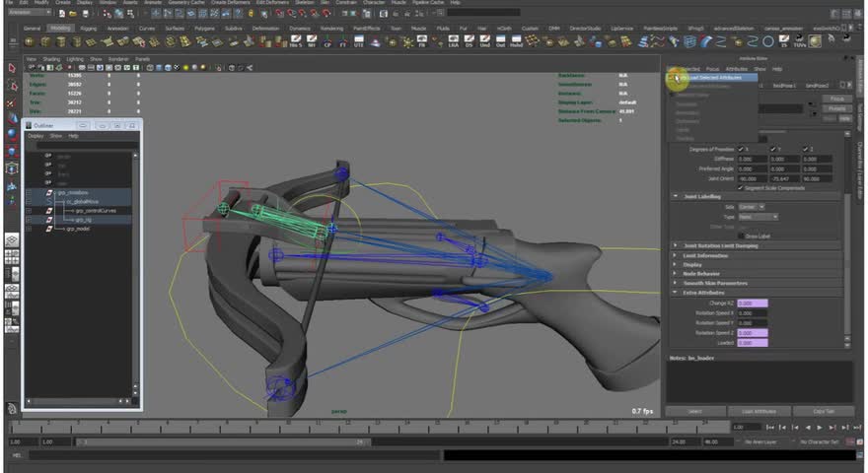
Task: Toggle Segment Scale Compensate checkbox
Action: click(741, 187)
